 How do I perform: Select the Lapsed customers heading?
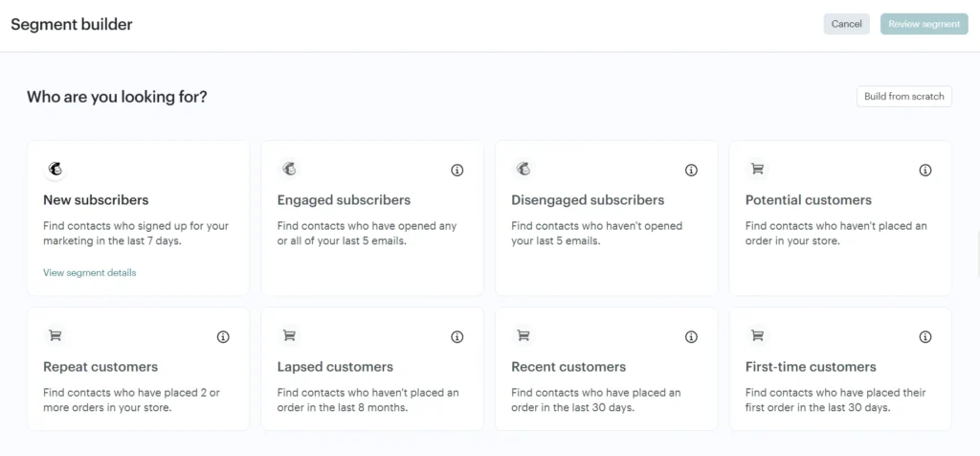[335, 367]
